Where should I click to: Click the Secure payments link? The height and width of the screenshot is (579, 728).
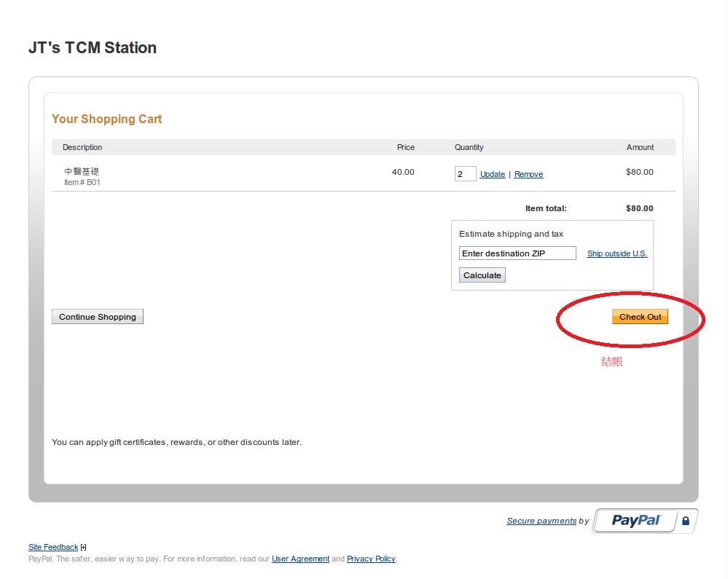click(x=541, y=521)
